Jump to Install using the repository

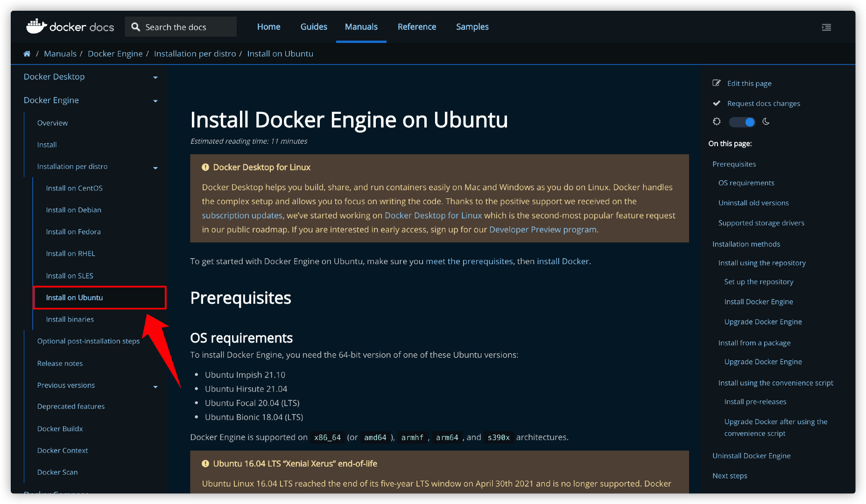[x=762, y=263]
